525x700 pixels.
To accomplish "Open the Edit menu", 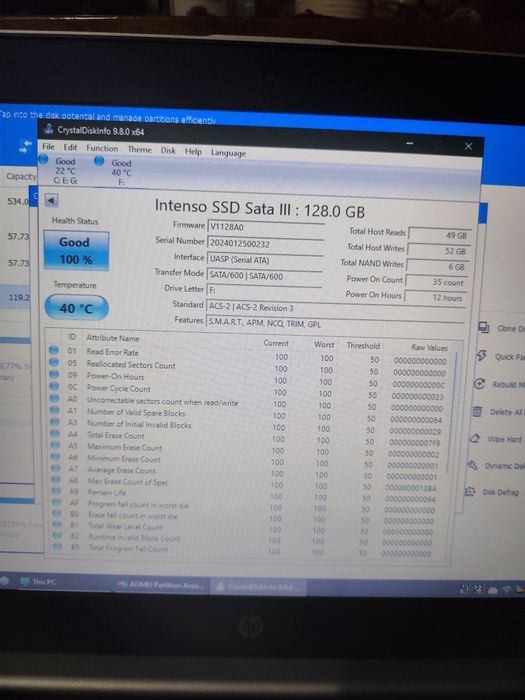I will pyautogui.click(x=70, y=147).
